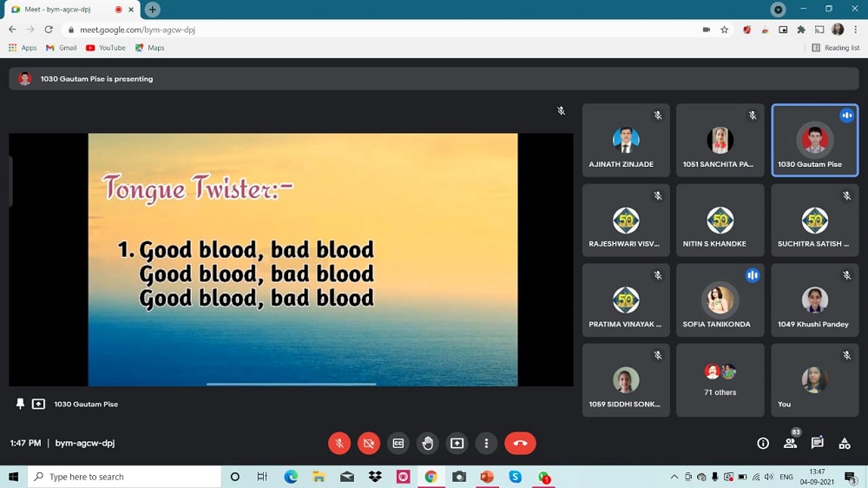Leave the call with red hang-up button
This screenshot has height=488, width=868.
coord(520,443)
